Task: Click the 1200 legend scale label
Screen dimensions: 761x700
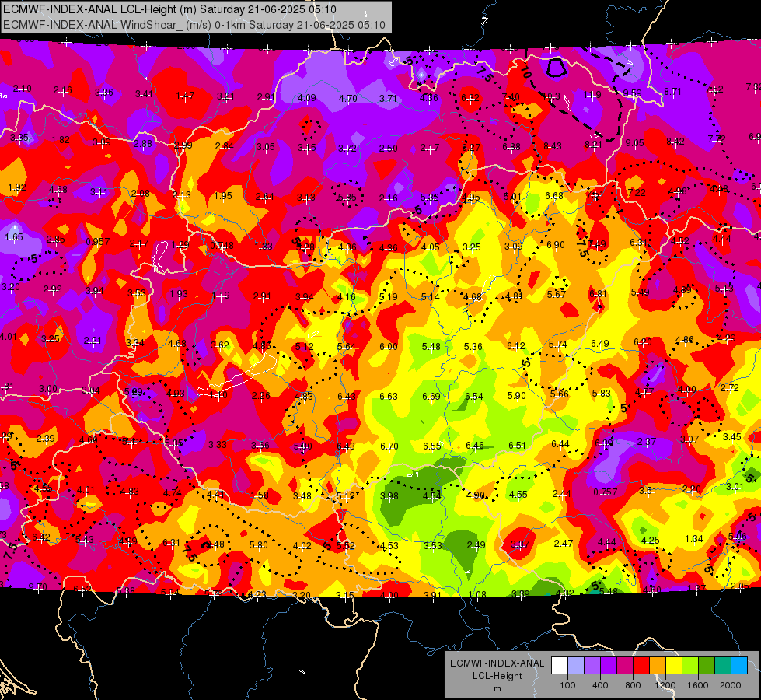Action: pos(665,685)
